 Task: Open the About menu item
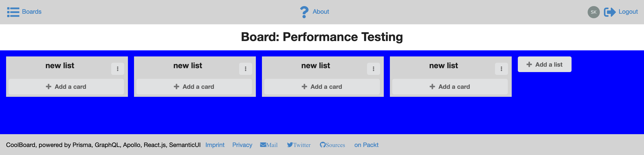pyautogui.click(x=315, y=12)
